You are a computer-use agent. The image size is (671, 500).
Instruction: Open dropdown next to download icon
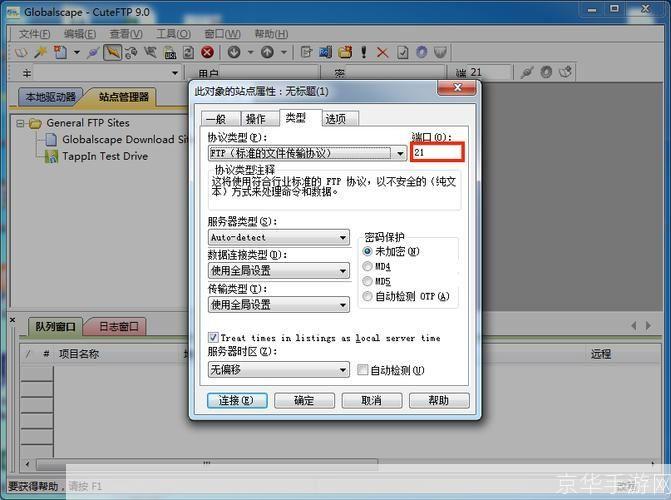250,52
